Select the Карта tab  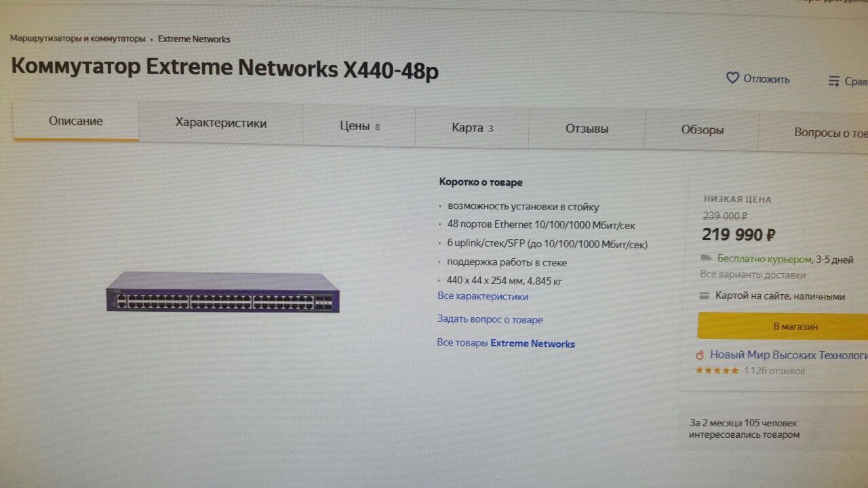[473, 127]
